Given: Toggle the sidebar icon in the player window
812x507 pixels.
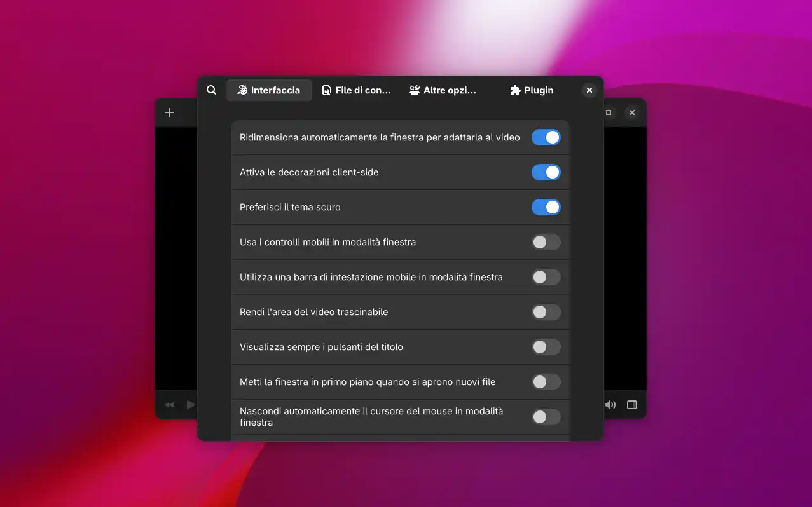Looking at the screenshot, I should [632, 405].
